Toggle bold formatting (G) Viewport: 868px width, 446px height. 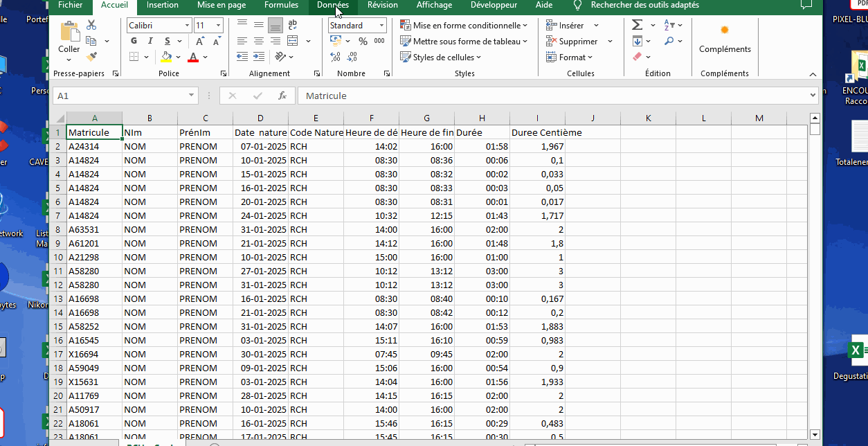(x=134, y=42)
